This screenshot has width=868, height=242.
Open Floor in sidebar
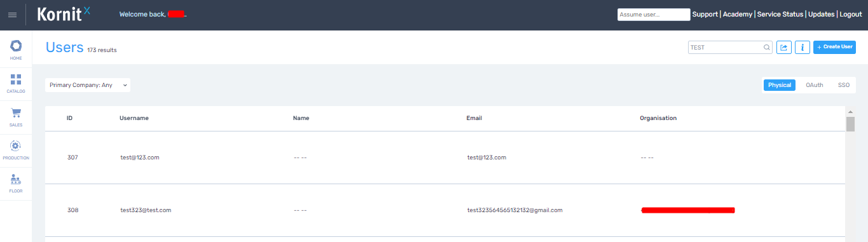click(16, 184)
